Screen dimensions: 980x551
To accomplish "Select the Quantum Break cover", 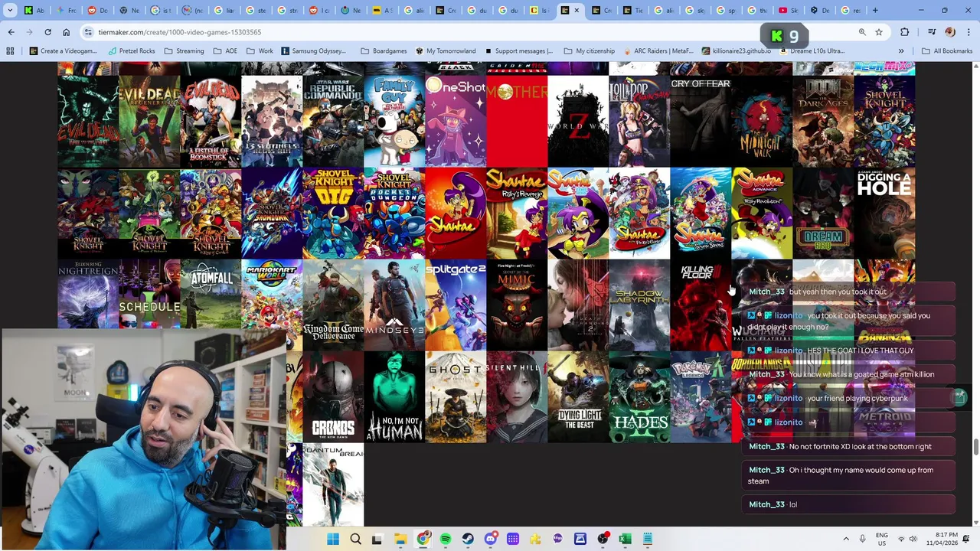I will tap(333, 484).
